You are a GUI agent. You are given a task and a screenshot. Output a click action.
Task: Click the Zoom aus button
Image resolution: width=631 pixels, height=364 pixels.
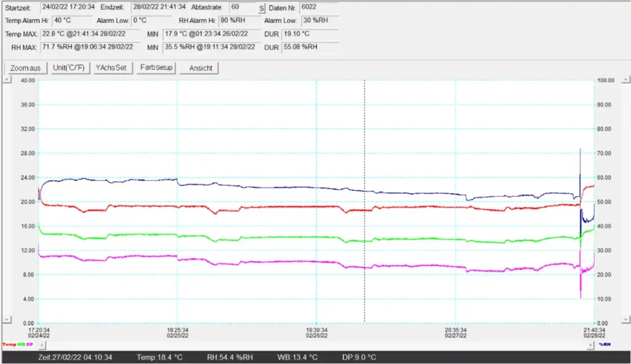tap(25, 68)
